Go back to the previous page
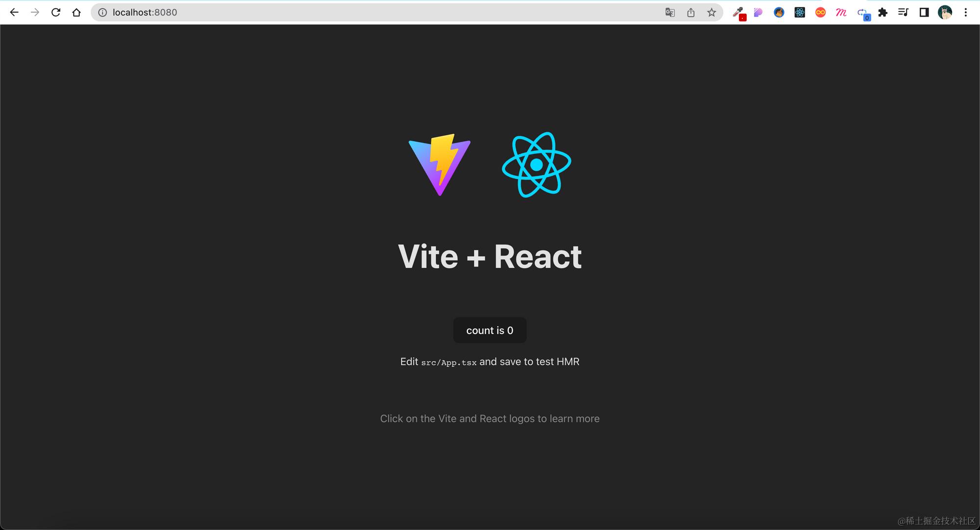This screenshot has height=530, width=980. pos(14,12)
